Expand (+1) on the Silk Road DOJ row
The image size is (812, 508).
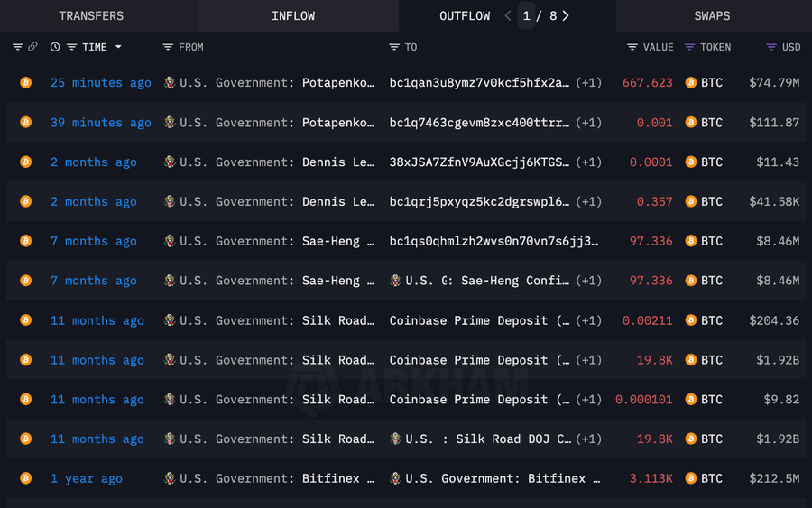tap(589, 439)
